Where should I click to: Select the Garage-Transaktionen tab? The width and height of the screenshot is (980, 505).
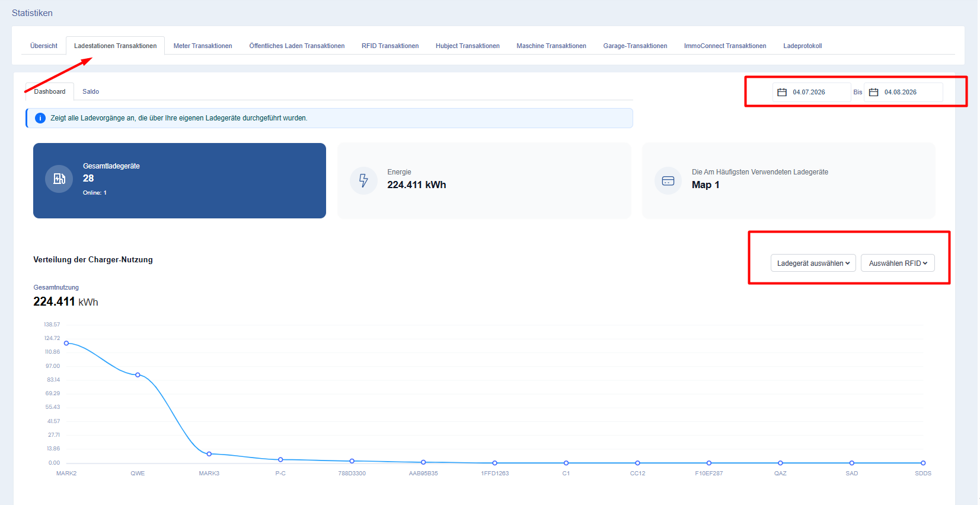pos(635,46)
